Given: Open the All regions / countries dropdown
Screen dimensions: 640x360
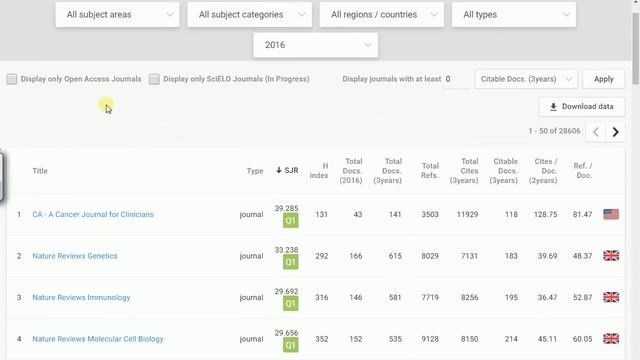Looking at the screenshot, I should pos(382,15).
